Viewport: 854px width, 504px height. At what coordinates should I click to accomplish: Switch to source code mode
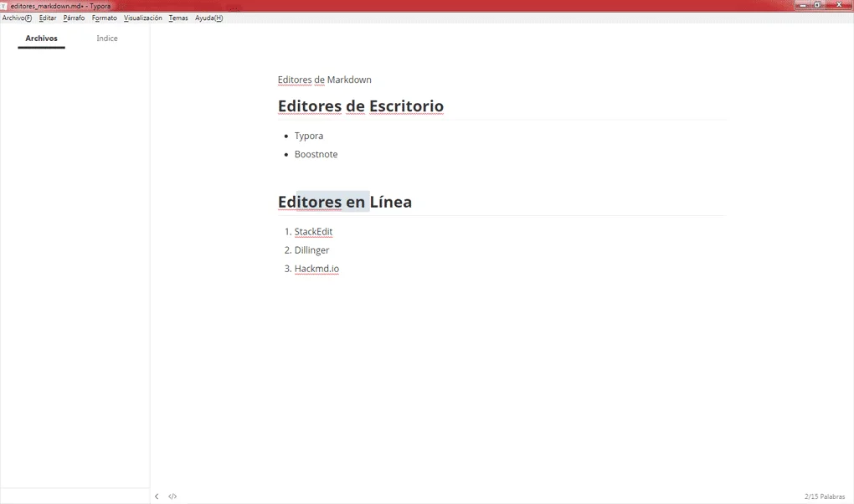[172, 496]
